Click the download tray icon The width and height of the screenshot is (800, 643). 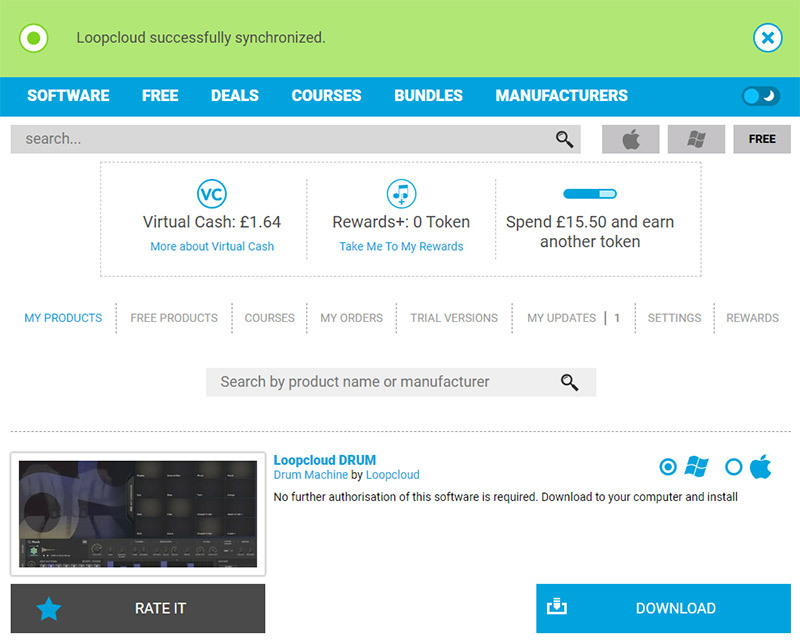coord(557,606)
